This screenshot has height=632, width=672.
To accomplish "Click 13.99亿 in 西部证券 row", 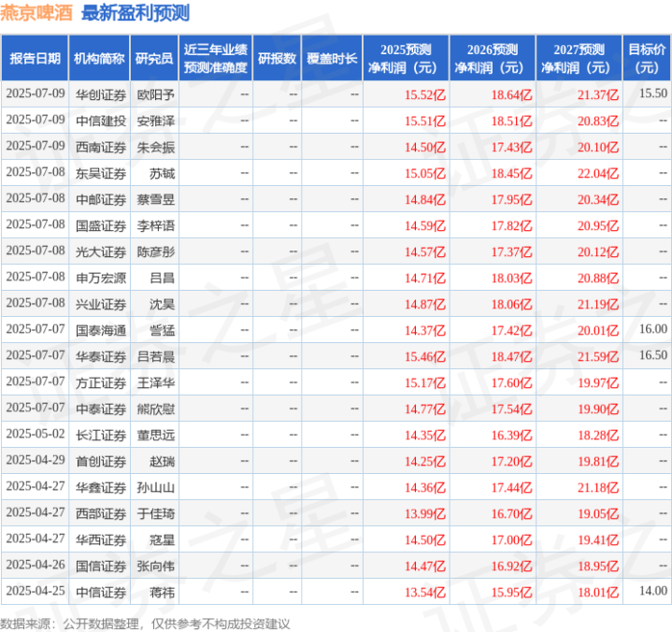I will pyautogui.click(x=425, y=513).
